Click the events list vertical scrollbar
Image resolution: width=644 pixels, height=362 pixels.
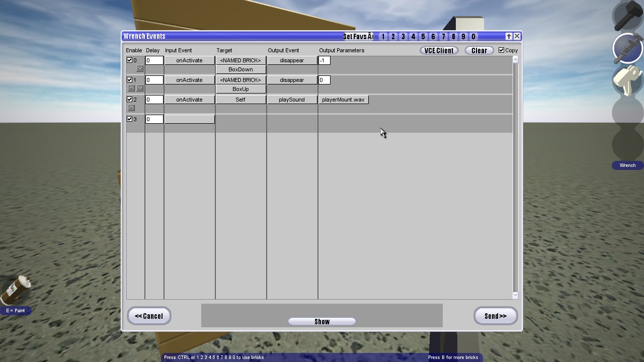[515, 176]
